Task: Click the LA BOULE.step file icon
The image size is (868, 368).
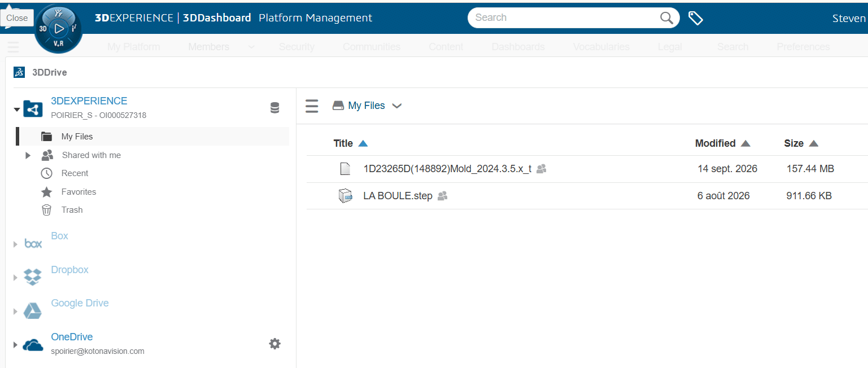Action: pyautogui.click(x=345, y=196)
